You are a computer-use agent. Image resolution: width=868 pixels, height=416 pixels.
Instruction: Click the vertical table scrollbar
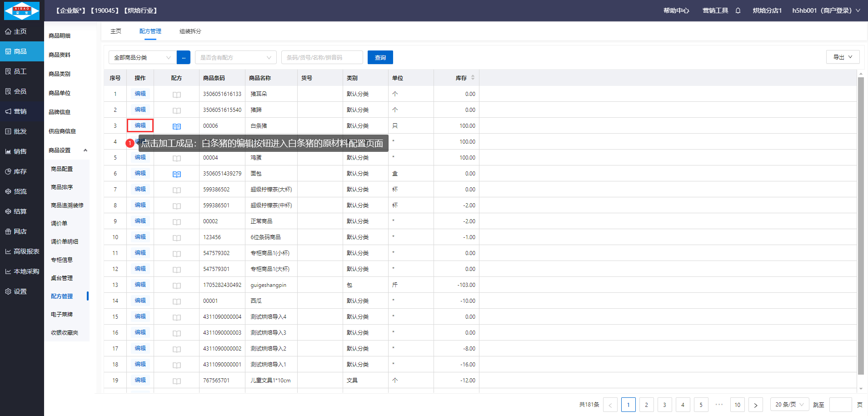coord(860,227)
